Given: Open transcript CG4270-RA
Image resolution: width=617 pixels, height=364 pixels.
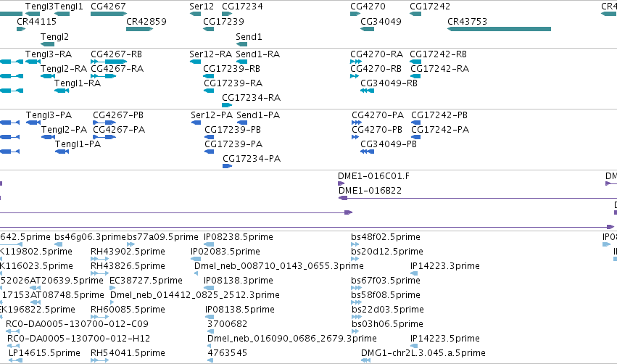Looking at the screenshot, I should pos(376,54).
